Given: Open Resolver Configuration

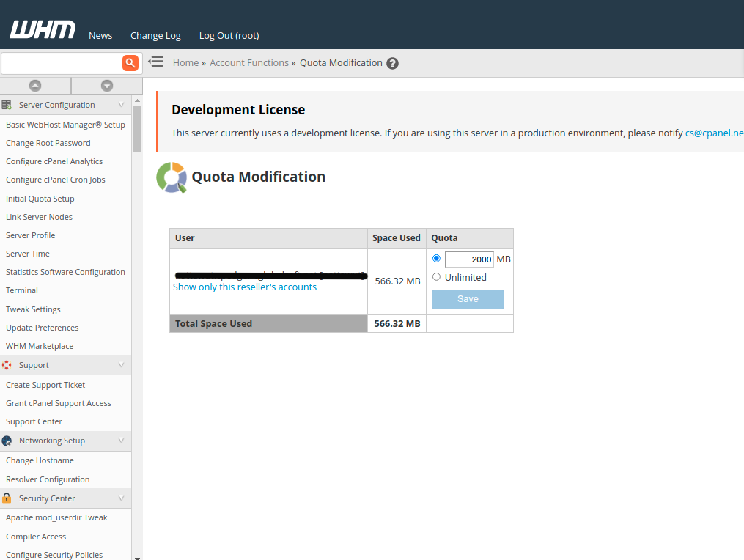Looking at the screenshot, I should coord(48,479).
